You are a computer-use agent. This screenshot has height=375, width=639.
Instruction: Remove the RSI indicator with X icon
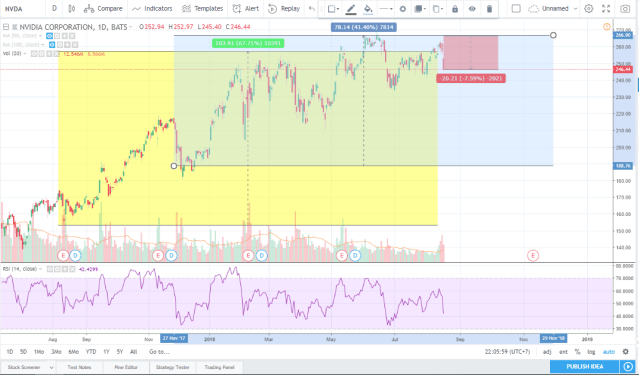[72, 269]
